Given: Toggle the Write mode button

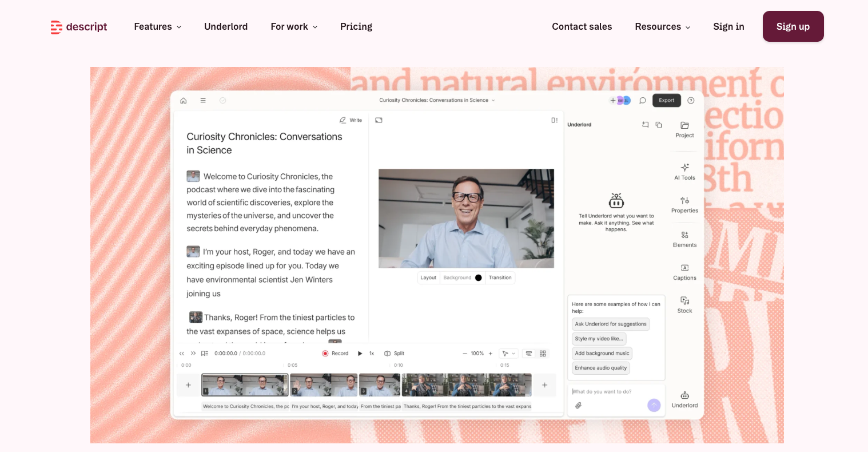Looking at the screenshot, I should (351, 120).
